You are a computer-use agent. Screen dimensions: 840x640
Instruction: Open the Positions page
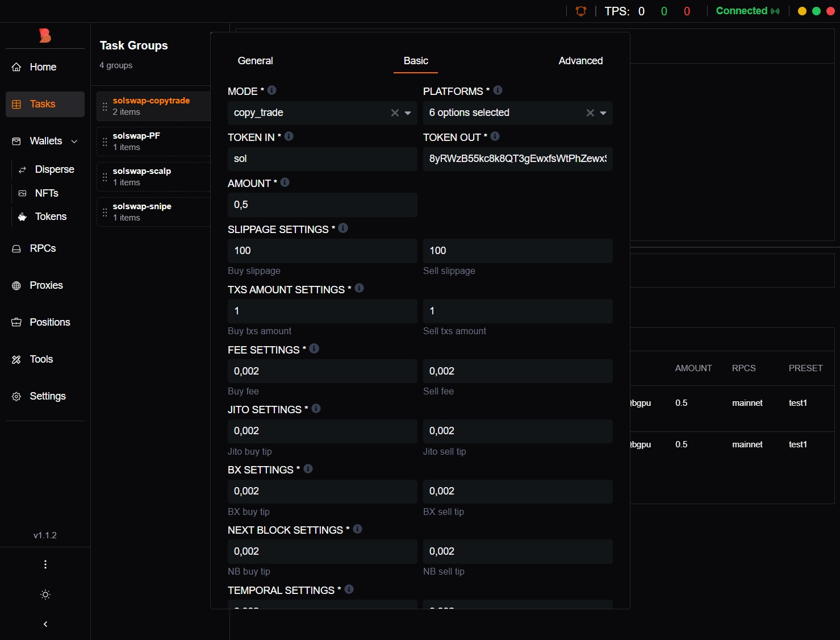[49, 322]
